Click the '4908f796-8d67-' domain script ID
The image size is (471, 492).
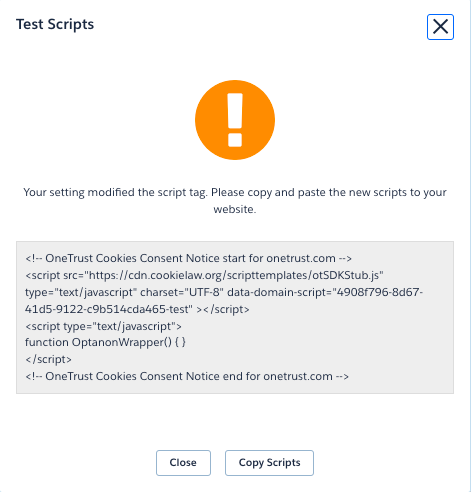coord(380,292)
